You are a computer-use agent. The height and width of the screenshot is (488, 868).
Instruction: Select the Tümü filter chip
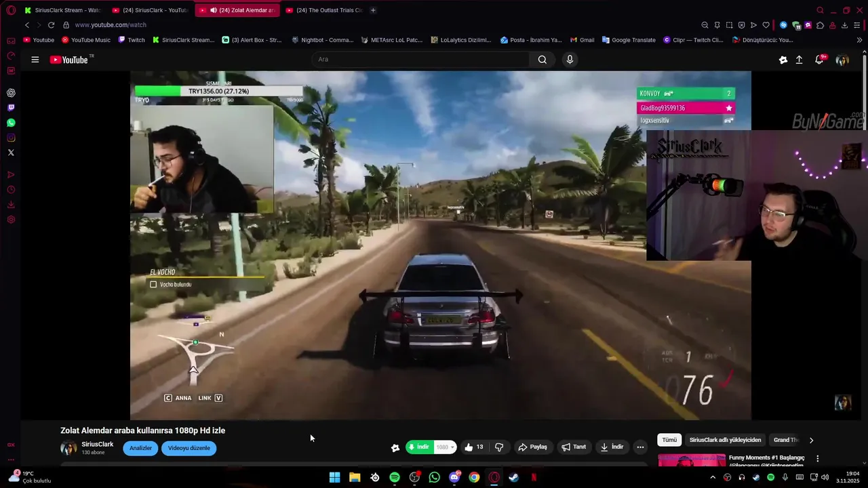669,440
